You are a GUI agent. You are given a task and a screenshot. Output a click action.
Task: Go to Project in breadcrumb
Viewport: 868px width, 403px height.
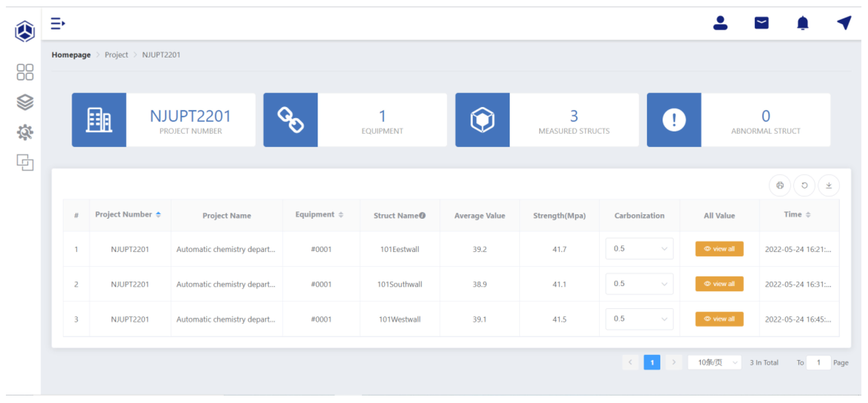(x=116, y=55)
